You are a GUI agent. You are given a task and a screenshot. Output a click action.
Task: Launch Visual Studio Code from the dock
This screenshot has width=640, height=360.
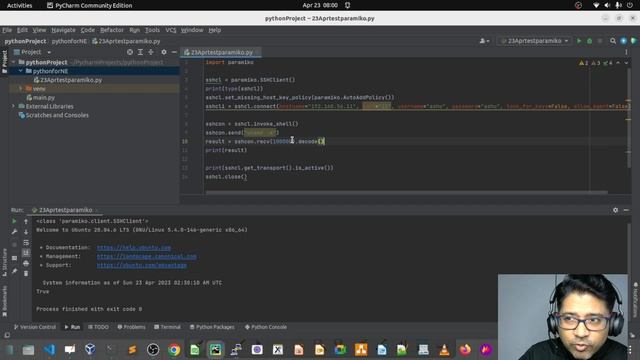tap(49, 350)
